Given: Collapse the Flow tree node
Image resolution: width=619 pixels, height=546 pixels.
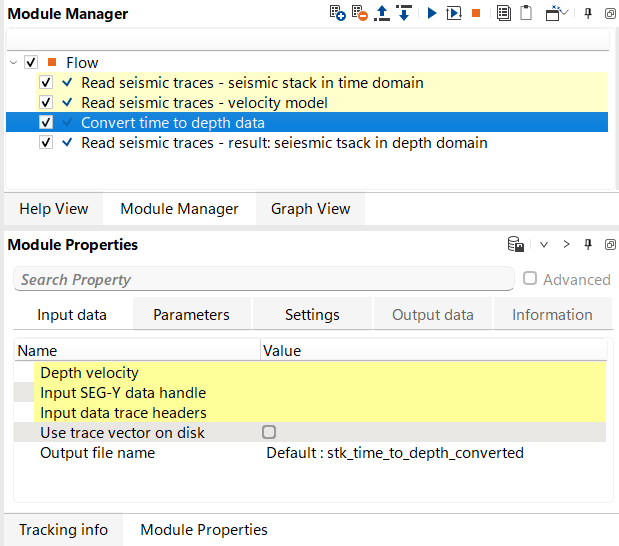Looking at the screenshot, I should tap(14, 62).
